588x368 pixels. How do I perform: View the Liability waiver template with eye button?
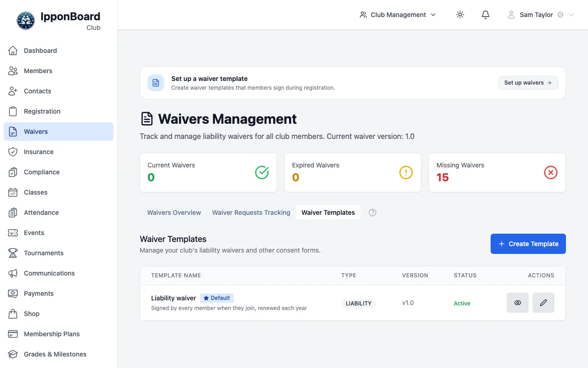coord(518,303)
